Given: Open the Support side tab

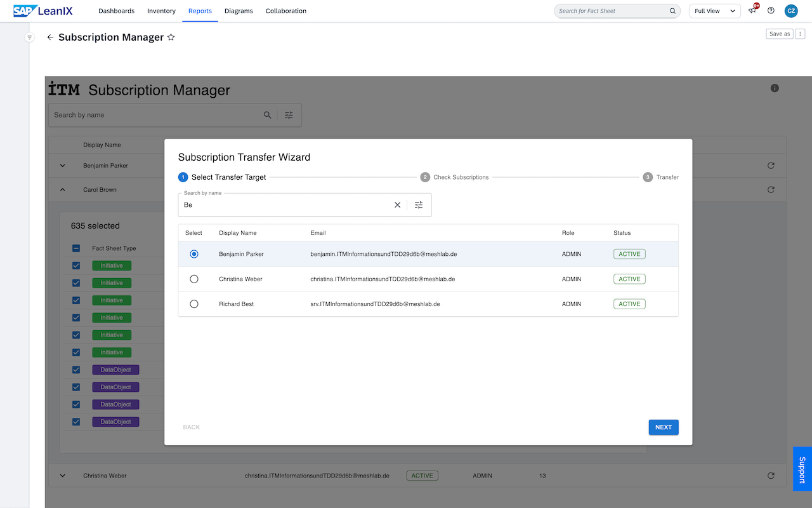Looking at the screenshot, I should coord(802,469).
